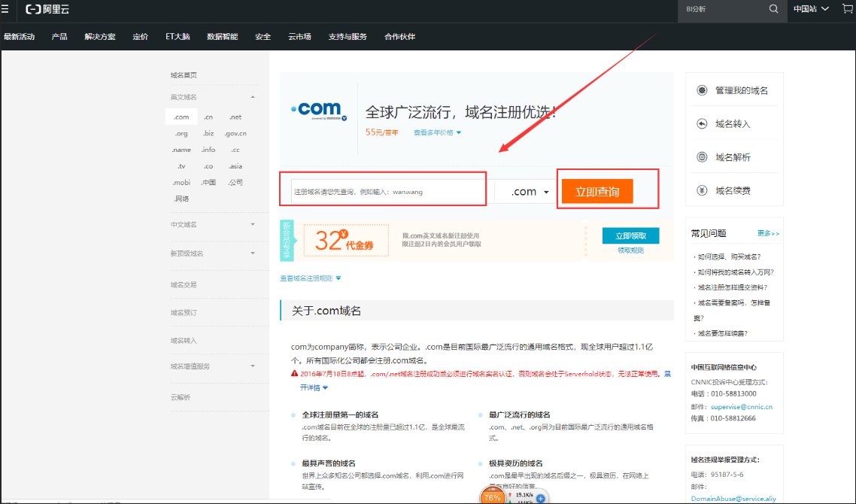Expand the 中国站 region selector
This screenshot has width=856, height=504.
click(811, 9)
